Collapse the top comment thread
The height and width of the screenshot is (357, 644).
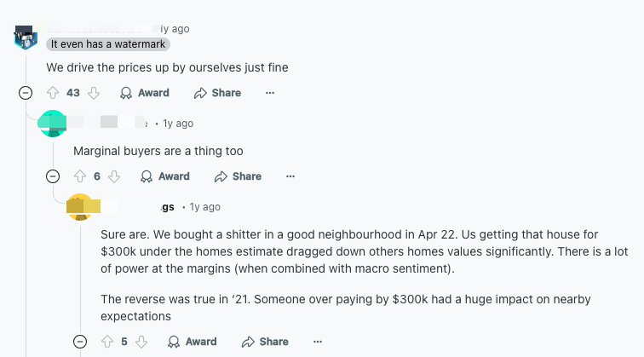(26, 93)
